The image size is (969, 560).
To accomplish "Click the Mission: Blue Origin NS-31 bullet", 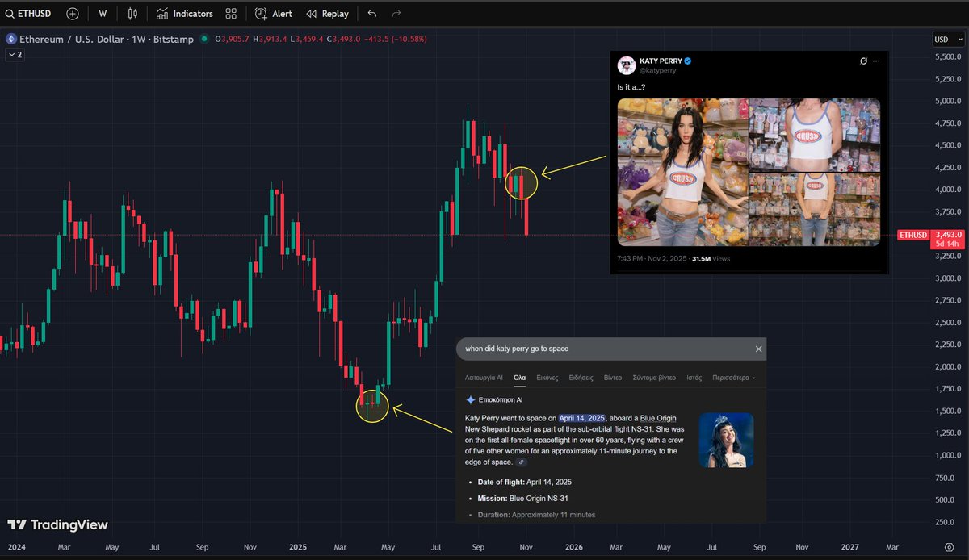I will pyautogui.click(x=523, y=498).
